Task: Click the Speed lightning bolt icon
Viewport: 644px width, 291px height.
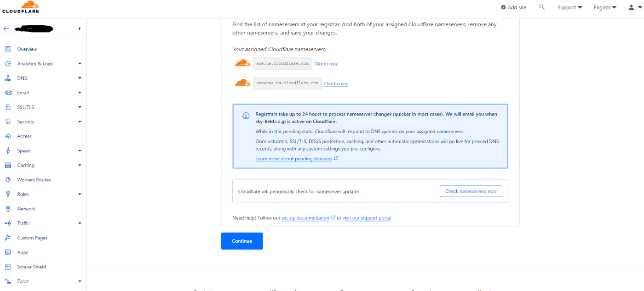Action: (x=8, y=151)
